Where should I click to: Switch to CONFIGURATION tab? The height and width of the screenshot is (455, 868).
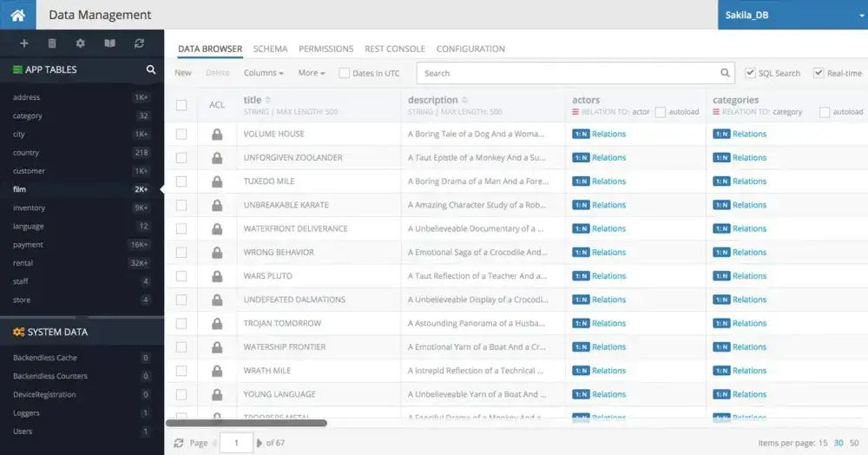[x=470, y=49]
